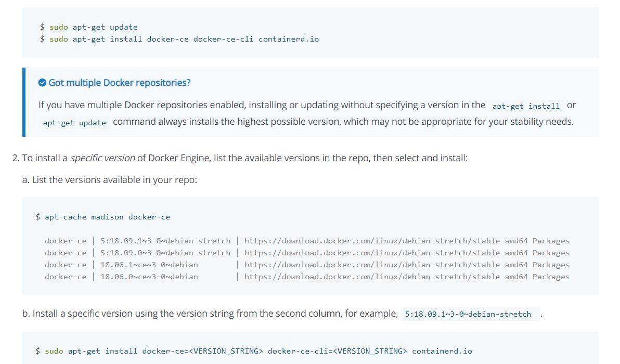620x364 pixels.
Task: Click version 5:18.09.1~3-0~debian-stretch in the output table
Action: pyautogui.click(x=165, y=241)
